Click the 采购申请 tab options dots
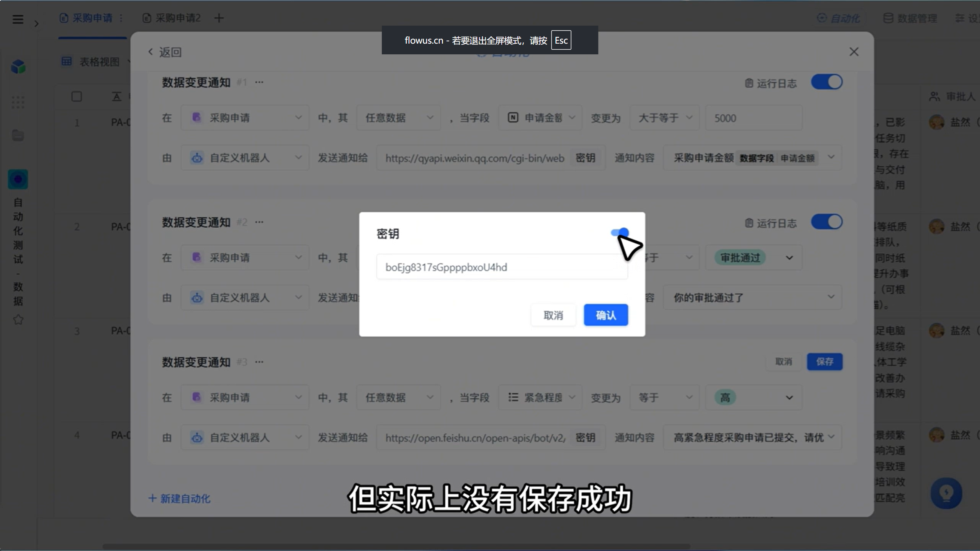980x551 pixels. pos(121,18)
